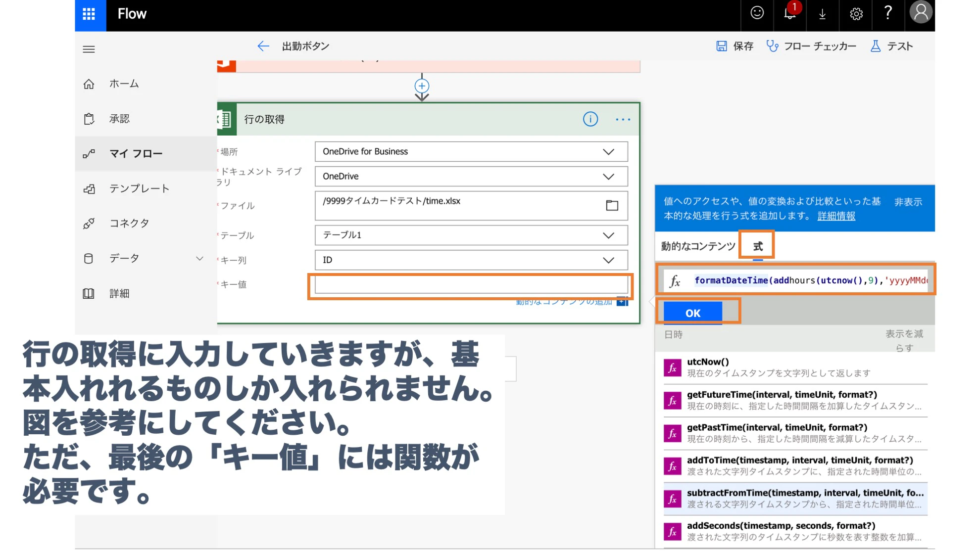Switch to the 動的なコンテンツ tab
The image size is (980, 551).
coord(698,246)
